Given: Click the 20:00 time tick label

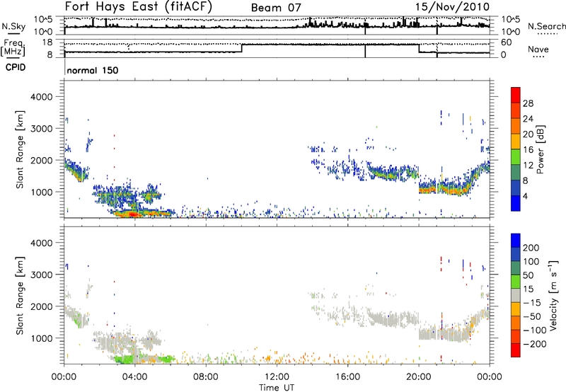Looking at the screenshot, I should coord(418,377).
